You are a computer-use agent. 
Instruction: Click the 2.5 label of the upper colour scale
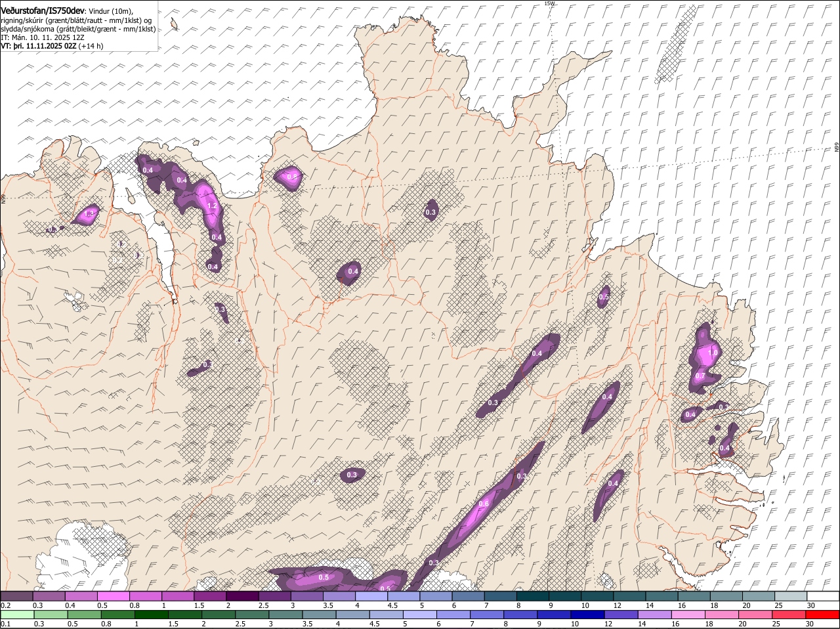pos(263,605)
